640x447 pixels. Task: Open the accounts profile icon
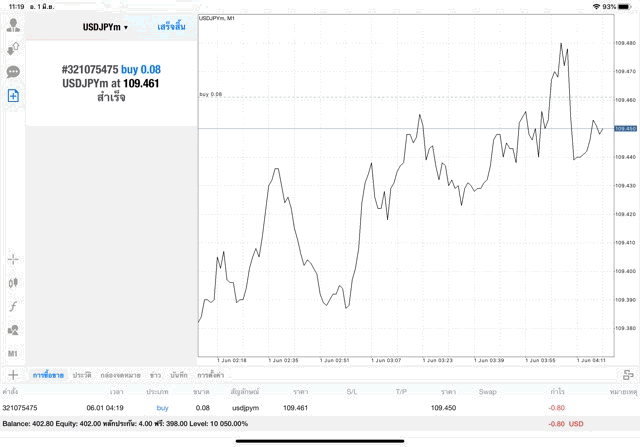pyautogui.click(x=14, y=22)
